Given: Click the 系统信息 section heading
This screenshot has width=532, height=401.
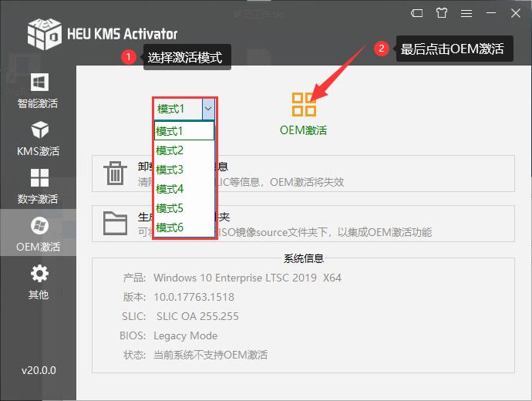Looking at the screenshot, I should (304, 258).
